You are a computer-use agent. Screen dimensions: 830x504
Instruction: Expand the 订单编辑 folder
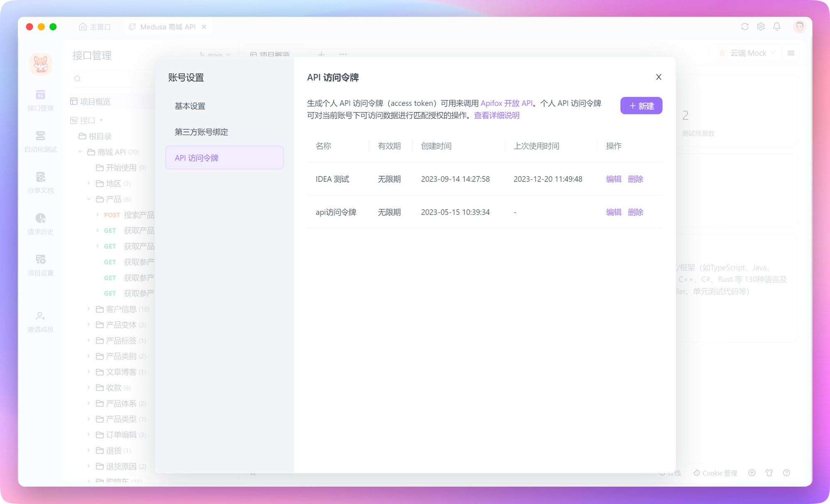tap(89, 435)
